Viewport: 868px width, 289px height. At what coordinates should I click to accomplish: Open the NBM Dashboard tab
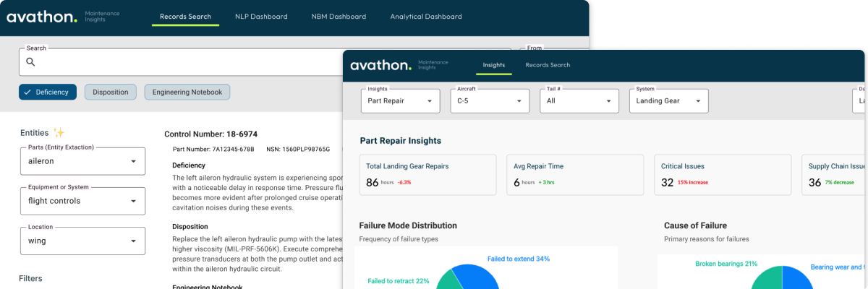coord(339,17)
